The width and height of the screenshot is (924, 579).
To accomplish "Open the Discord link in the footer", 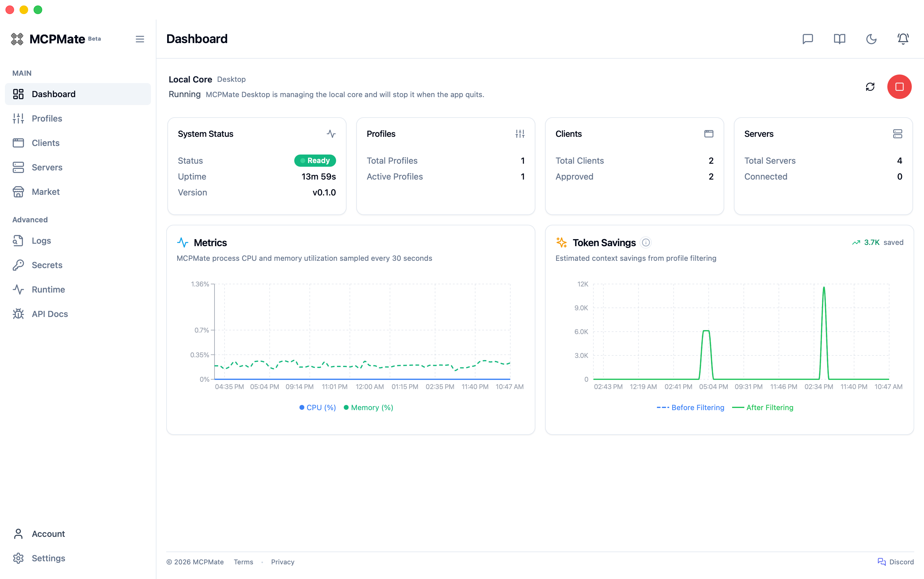I will point(896,562).
